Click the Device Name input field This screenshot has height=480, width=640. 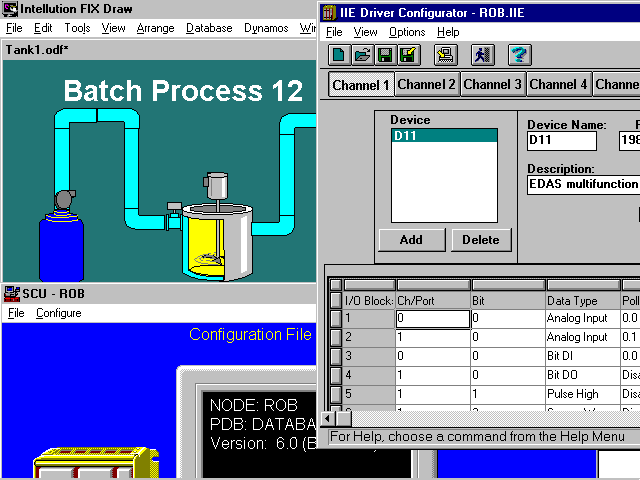[x=562, y=141]
